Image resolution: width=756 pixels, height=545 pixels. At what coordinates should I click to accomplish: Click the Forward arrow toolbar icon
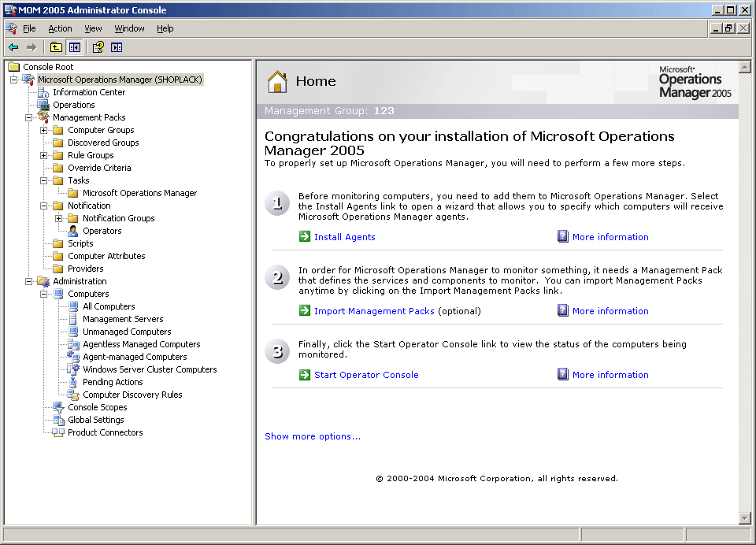(x=31, y=47)
